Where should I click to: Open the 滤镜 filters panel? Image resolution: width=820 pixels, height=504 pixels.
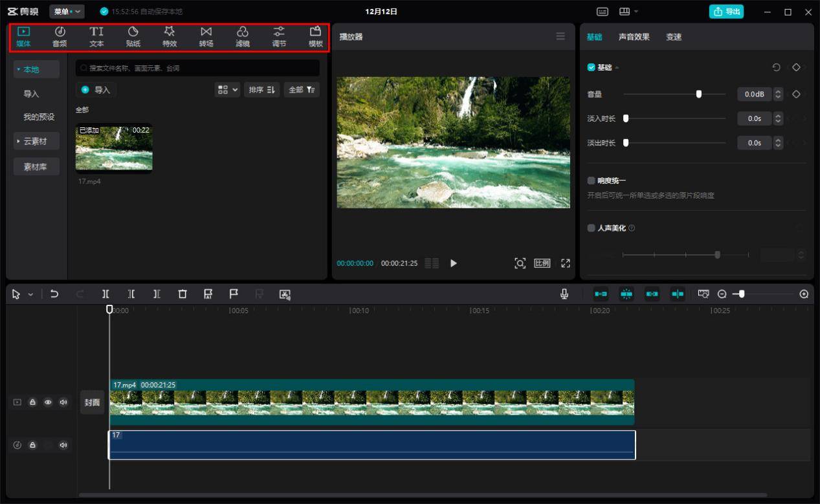(243, 37)
